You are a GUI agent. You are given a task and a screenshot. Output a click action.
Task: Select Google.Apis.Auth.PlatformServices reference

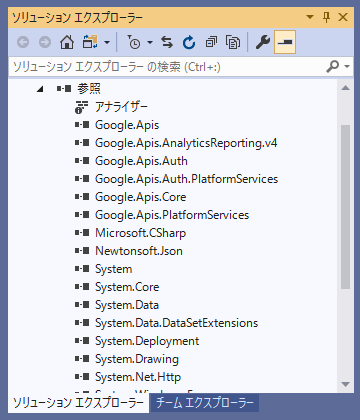pos(186,179)
